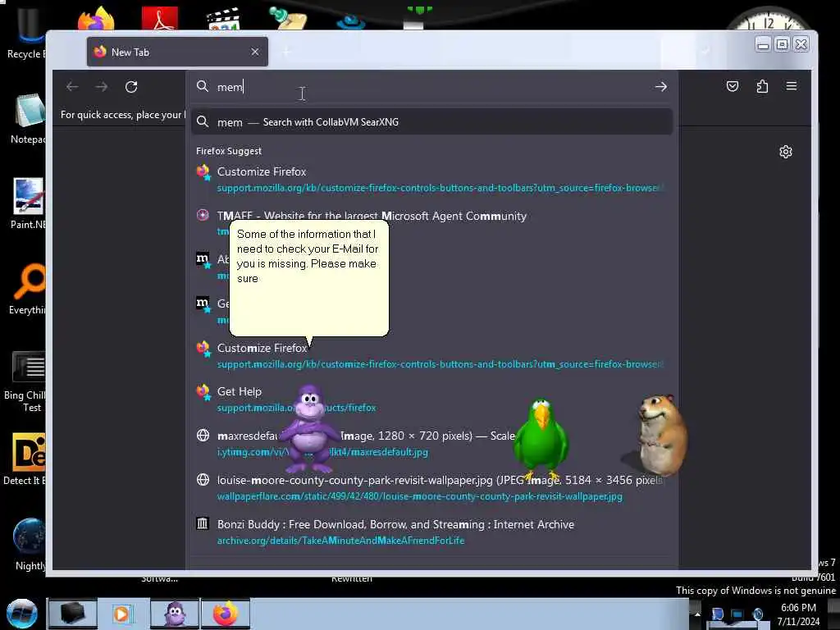
Task: Show hidden system tray icons arrow
Action: [x=697, y=614]
